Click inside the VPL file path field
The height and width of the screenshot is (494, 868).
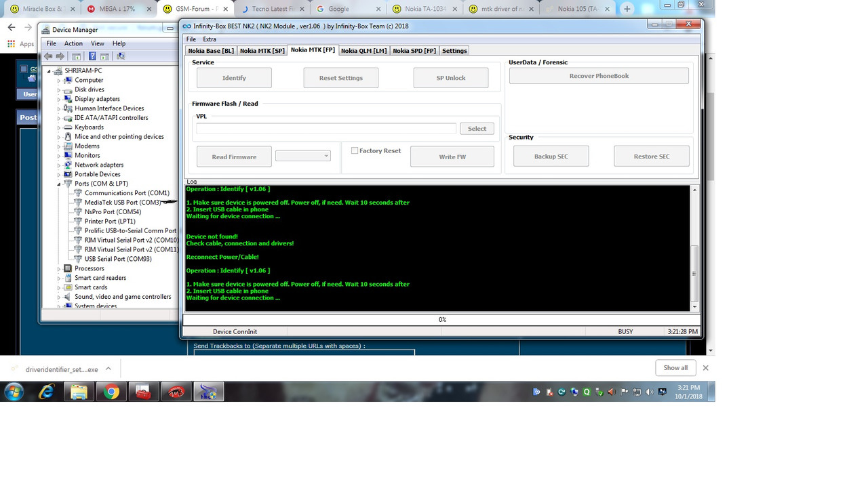pos(326,128)
